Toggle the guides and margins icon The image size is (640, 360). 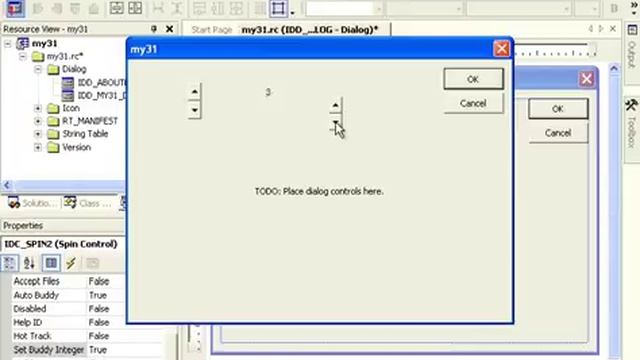point(278,8)
